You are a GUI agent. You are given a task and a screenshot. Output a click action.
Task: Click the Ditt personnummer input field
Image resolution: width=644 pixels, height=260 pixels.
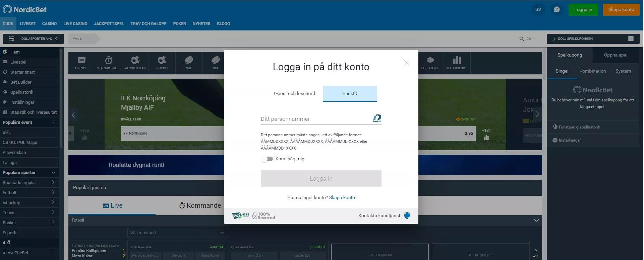coord(321,119)
